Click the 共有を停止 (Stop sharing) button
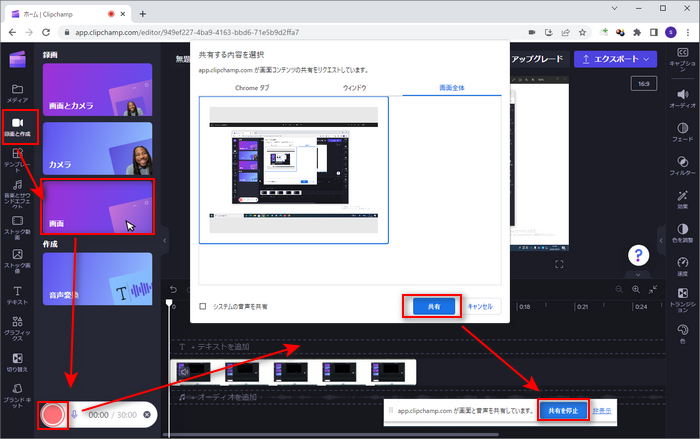The height and width of the screenshot is (439, 700). 561,410
